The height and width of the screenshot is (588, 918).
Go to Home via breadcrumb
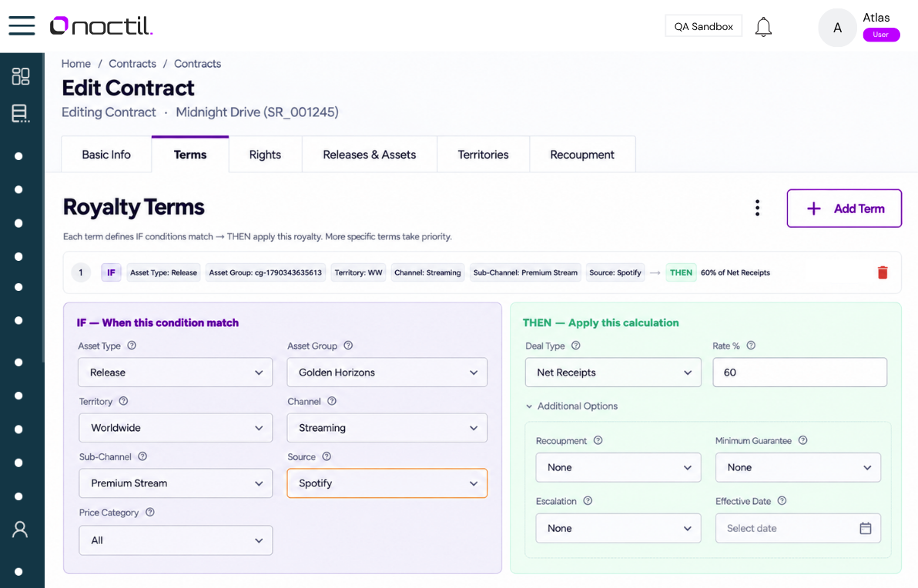[x=76, y=64]
